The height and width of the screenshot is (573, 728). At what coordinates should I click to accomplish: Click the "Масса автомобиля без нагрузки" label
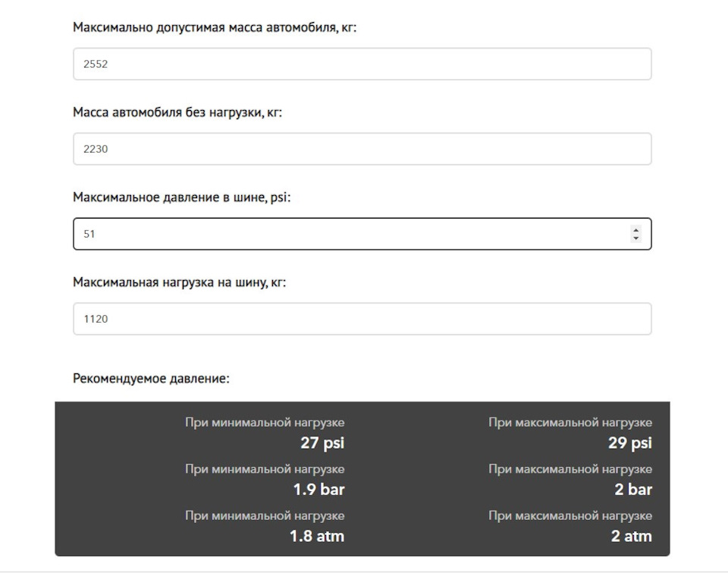click(x=177, y=113)
